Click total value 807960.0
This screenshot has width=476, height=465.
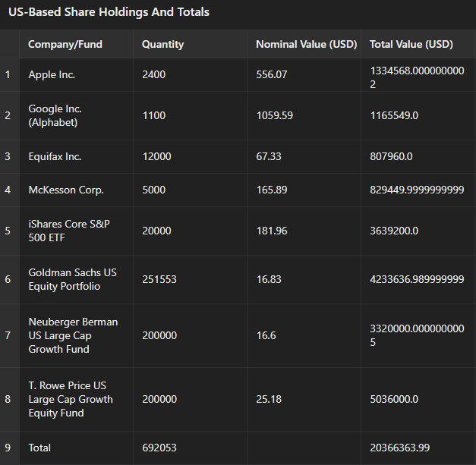(x=391, y=156)
